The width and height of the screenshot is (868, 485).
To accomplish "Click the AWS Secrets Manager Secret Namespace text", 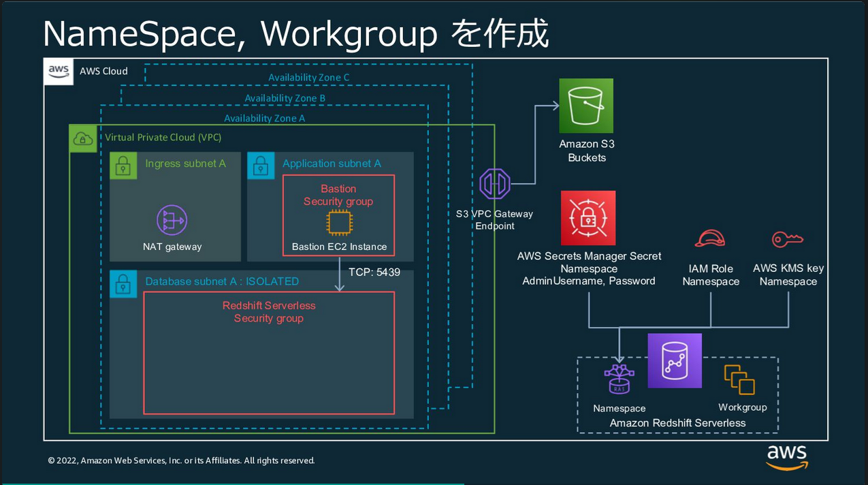I will [589, 262].
